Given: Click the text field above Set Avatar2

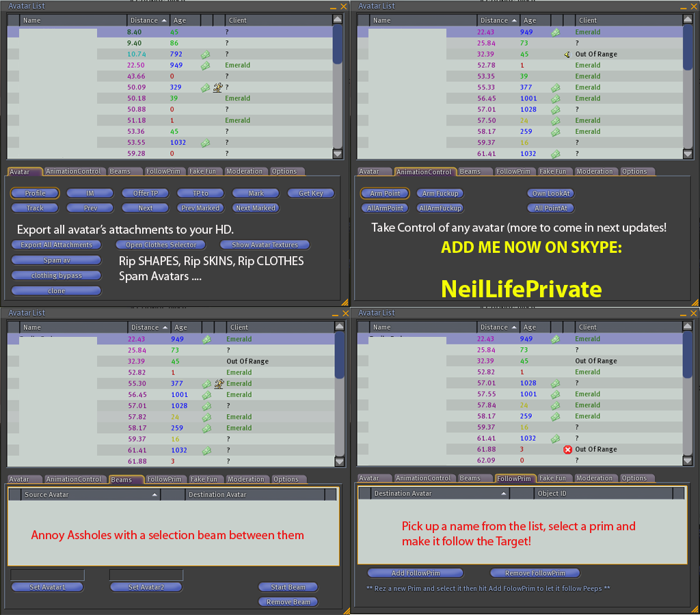Looking at the screenshot, I should click(x=146, y=575).
